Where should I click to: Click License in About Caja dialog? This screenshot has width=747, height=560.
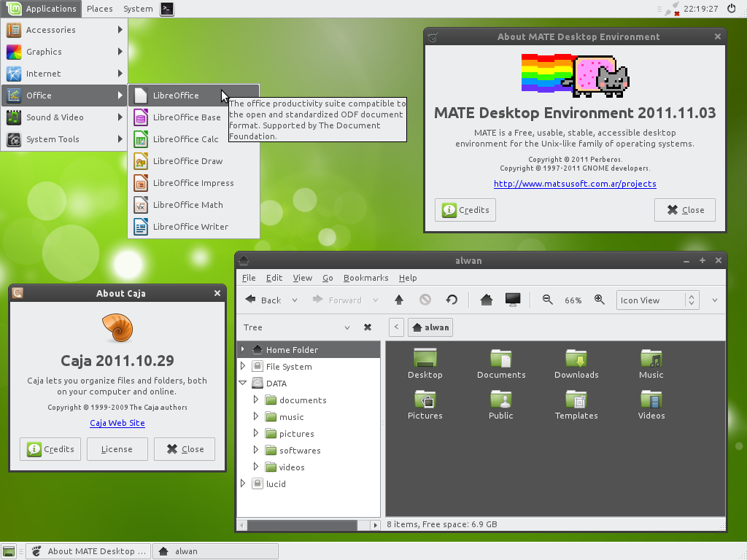(117, 449)
